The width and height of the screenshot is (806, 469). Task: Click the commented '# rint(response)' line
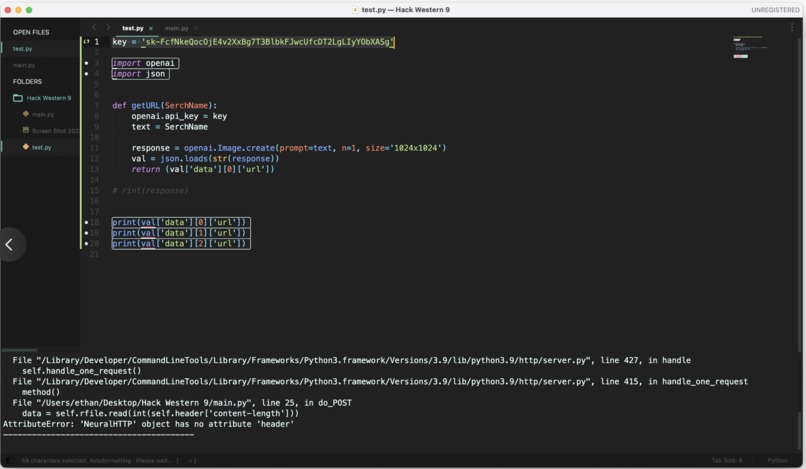pos(150,191)
